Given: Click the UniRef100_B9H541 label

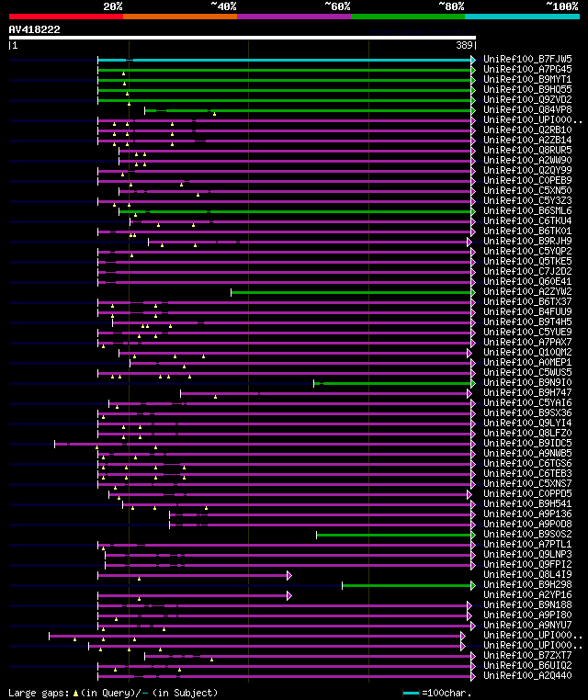Looking at the screenshot, I should (x=527, y=503).
